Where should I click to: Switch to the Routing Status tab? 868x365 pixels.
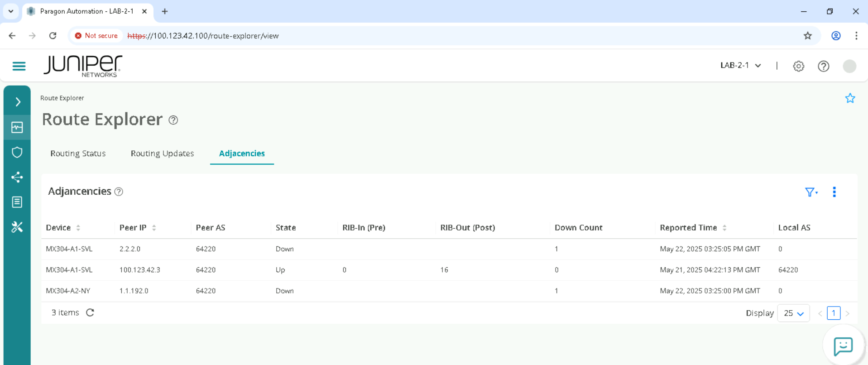pyautogui.click(x=78, y=154)
